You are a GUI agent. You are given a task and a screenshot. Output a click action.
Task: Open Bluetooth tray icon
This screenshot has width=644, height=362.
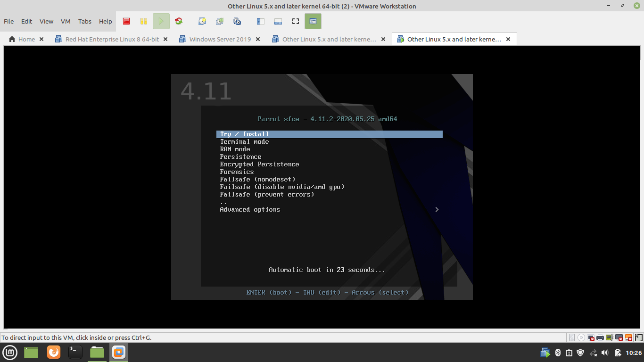(x=557, y=353)
